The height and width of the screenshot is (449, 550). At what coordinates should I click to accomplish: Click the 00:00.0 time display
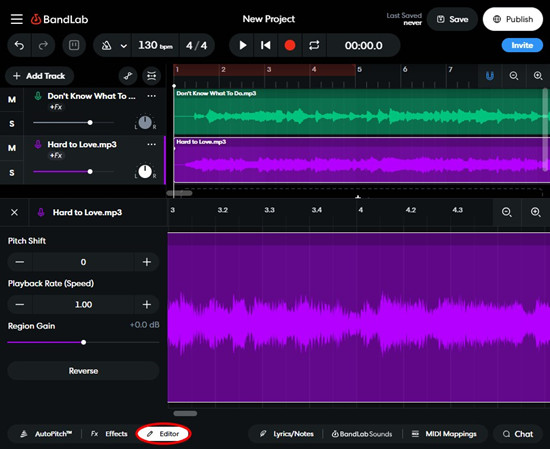[x=363, y=45]
